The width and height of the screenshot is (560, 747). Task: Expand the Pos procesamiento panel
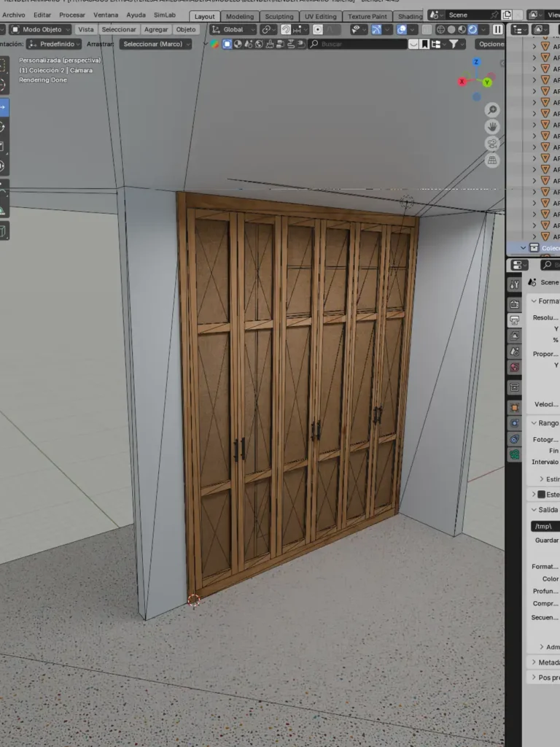534,678
